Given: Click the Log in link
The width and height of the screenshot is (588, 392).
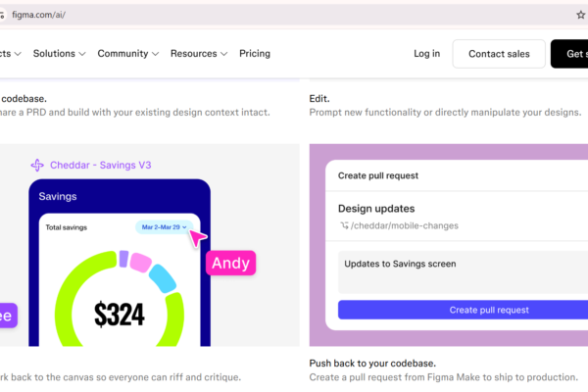Looking at the screenshot, I should pyautogui.click(x=426, y=54).
